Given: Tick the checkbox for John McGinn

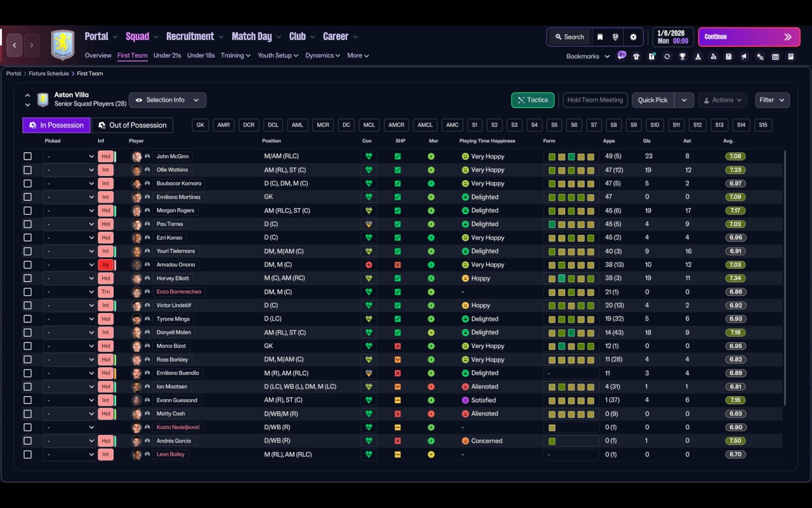Looking at the screenshot, I should point(27,156).
